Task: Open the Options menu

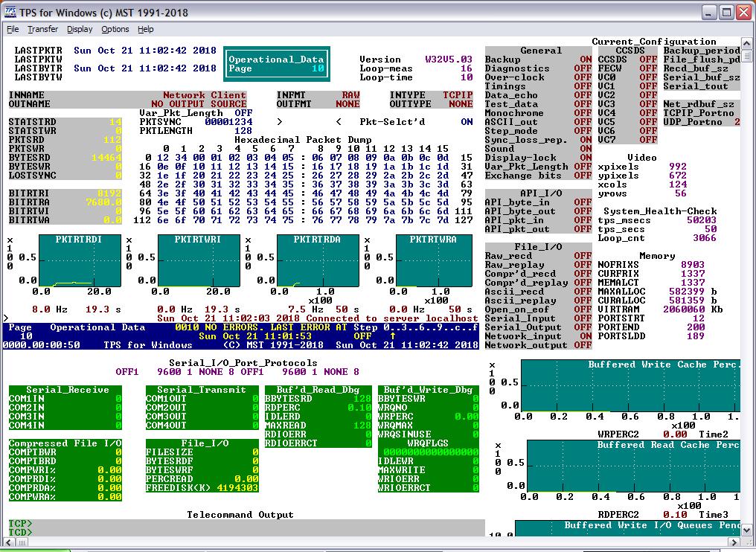Action: [115, 29]
